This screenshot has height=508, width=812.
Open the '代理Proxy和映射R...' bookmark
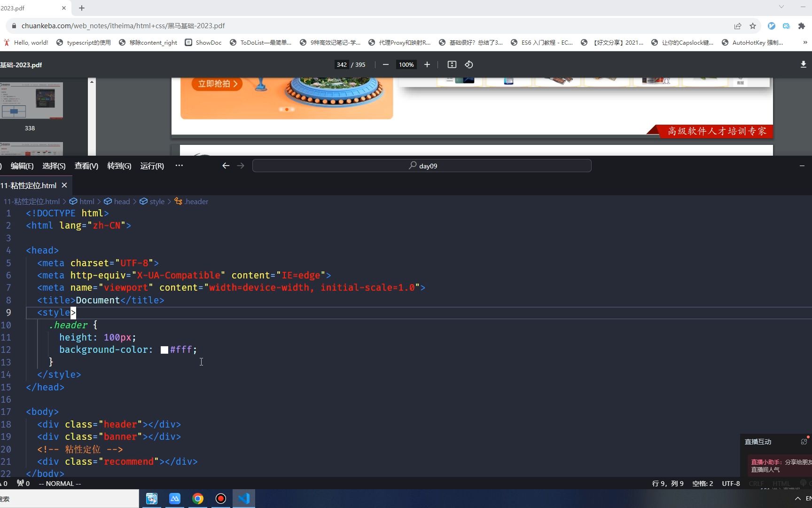pos(399,42)
